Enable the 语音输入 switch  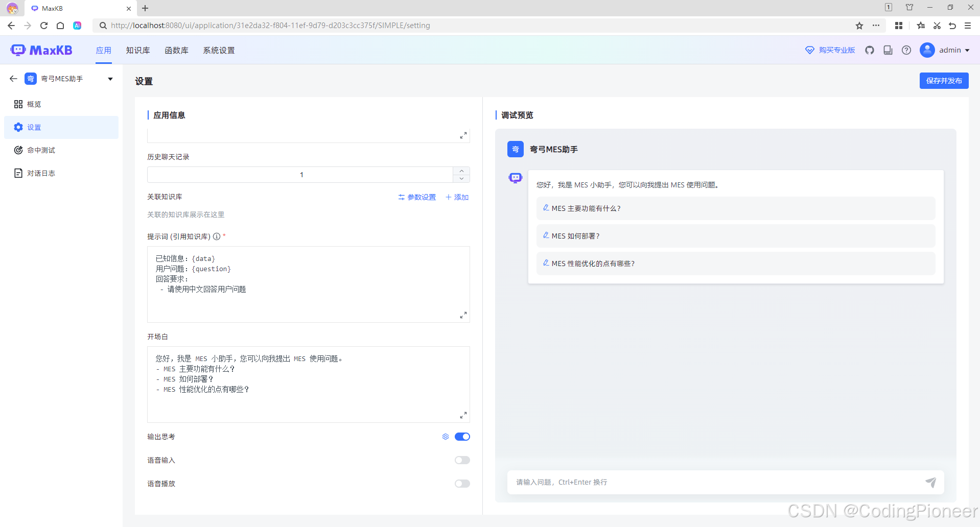(x=462, y=460)
